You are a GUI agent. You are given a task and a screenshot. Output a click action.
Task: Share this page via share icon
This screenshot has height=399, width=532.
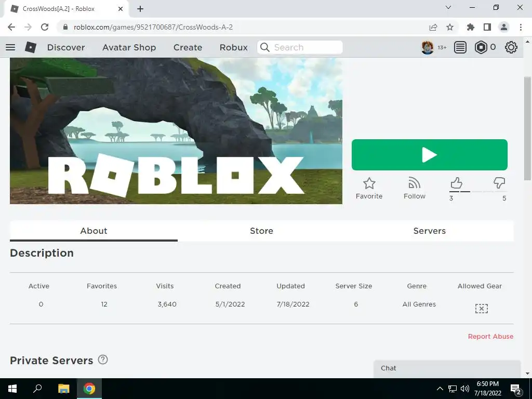pyautogui.click(x=433, y=27)
